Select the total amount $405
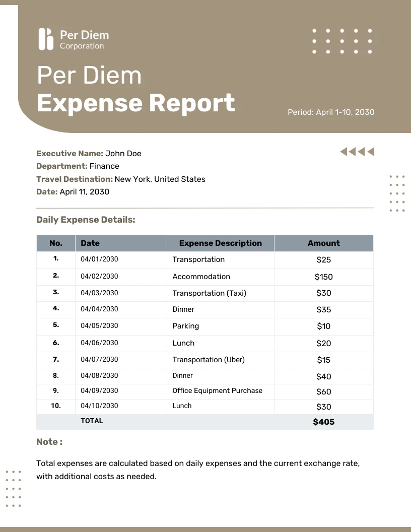The height and width of the screenshot is (532, 411). point(323,422)
